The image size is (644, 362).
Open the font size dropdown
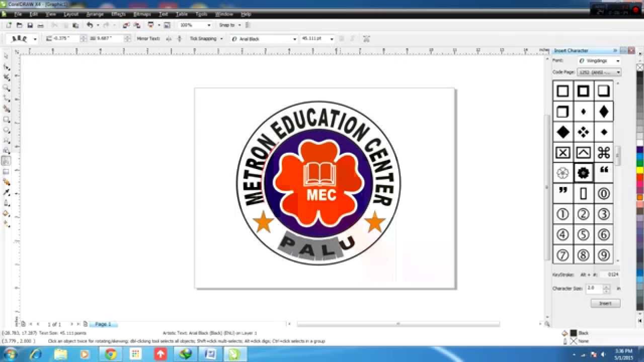tap(332, 39)
